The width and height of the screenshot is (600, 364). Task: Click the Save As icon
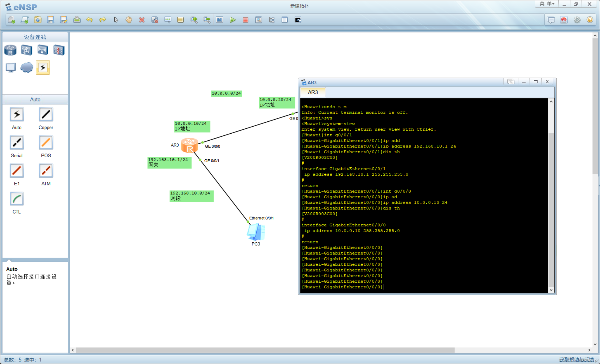[x=64, y=20]
